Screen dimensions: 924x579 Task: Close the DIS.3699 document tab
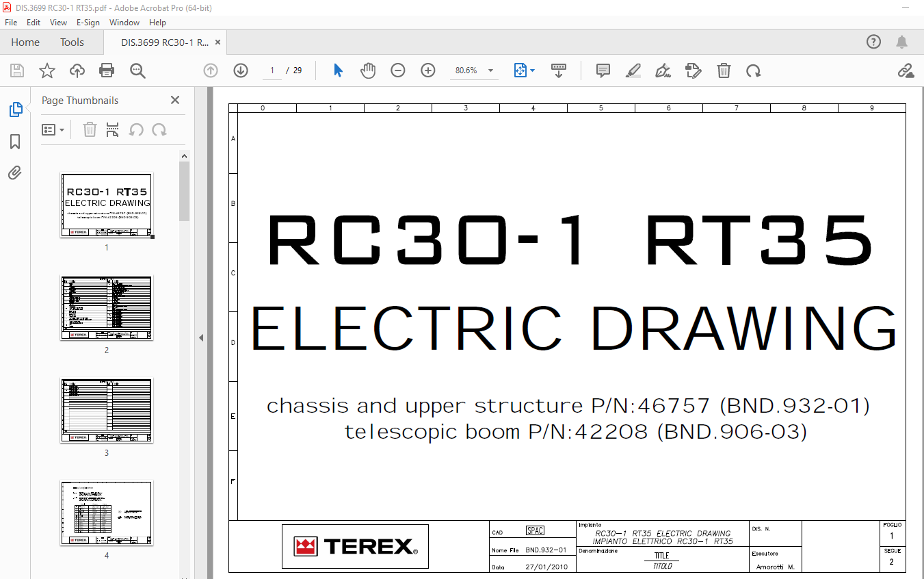tap(218, 42)
